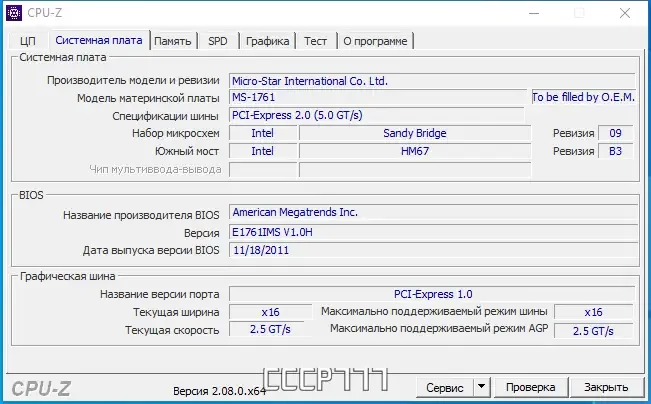Switch to the Тест tab
651x404 pixels.
(x=316, y=41)
